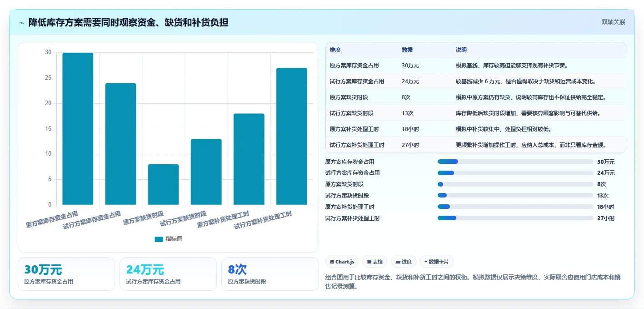Click the description starting 模拟中补货较集中
Image resolution: width=644 pixels, height=309 pixels.
click(504, 129)
